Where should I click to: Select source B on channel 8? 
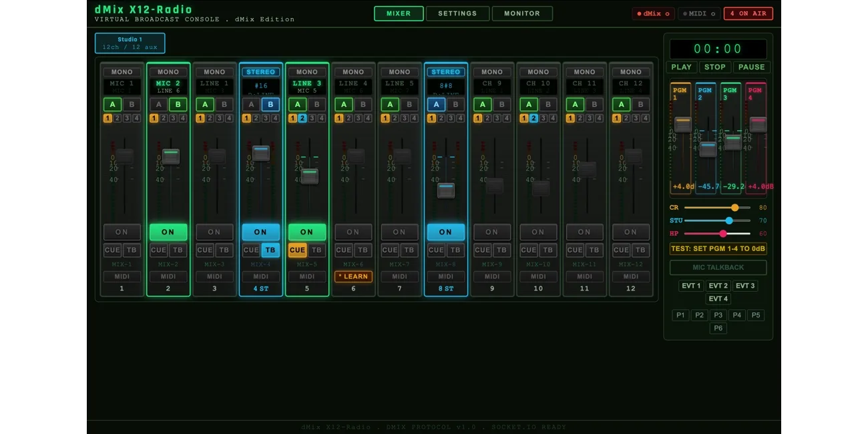tap(455, 104)
